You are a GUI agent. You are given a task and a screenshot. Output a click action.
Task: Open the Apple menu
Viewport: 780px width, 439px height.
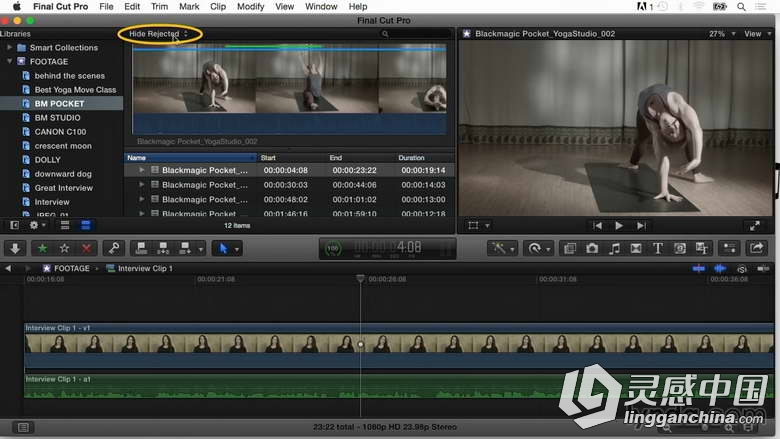pos(16,6)
